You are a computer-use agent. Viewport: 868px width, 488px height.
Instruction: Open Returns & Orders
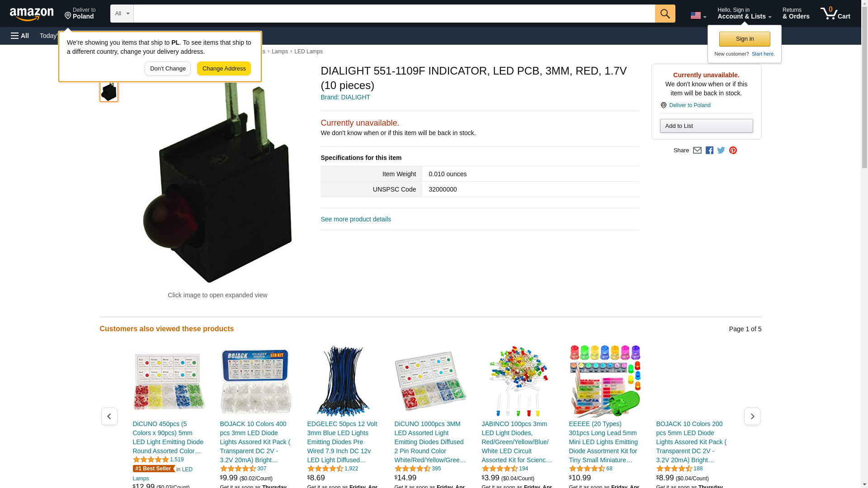pos(796,14)
